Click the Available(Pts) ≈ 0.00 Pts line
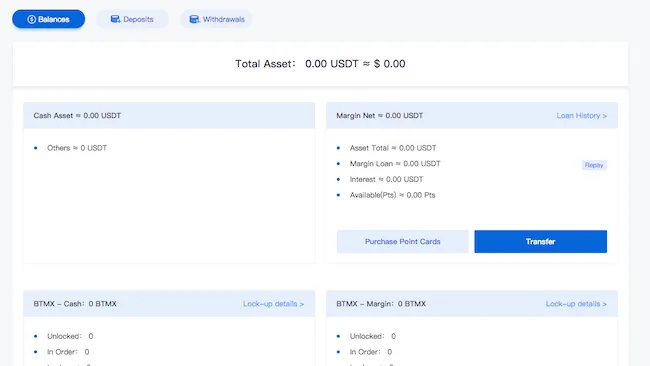The image size is (650, 366). pos(393,195)
